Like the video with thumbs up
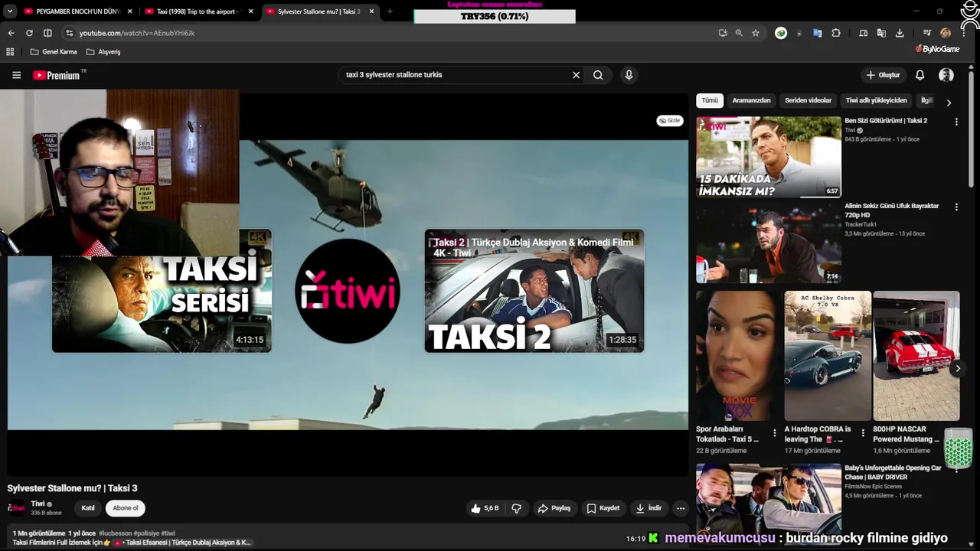980x551 pixels. pyautogui.click(x=485, y=508)
